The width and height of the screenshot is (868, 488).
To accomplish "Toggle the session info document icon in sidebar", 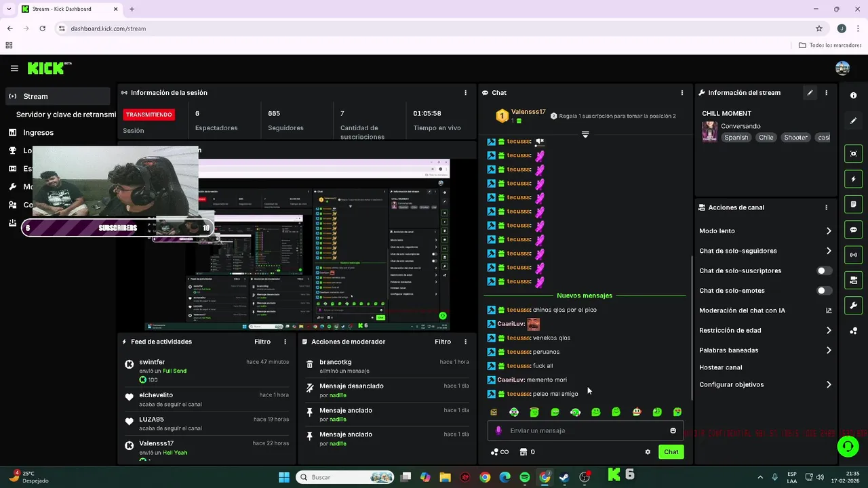I will 853,204.
